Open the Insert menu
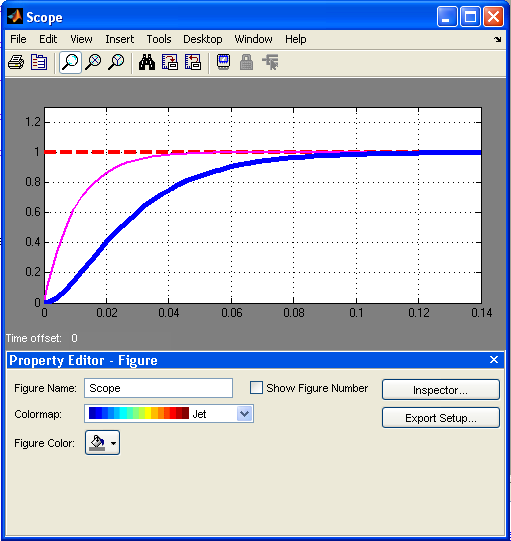 pyautogui.click(x=119, y=39)
